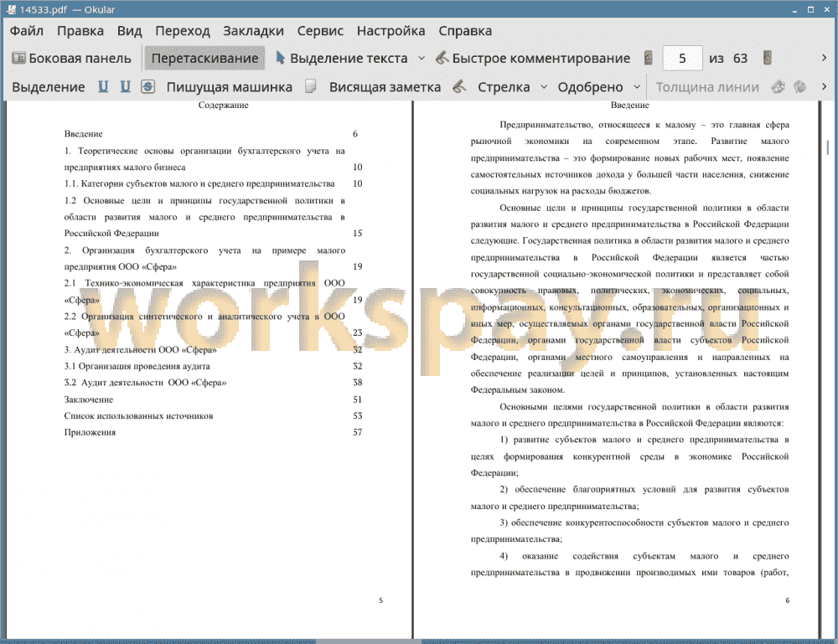Click the vertical scrollbar handle

[828, 147]
